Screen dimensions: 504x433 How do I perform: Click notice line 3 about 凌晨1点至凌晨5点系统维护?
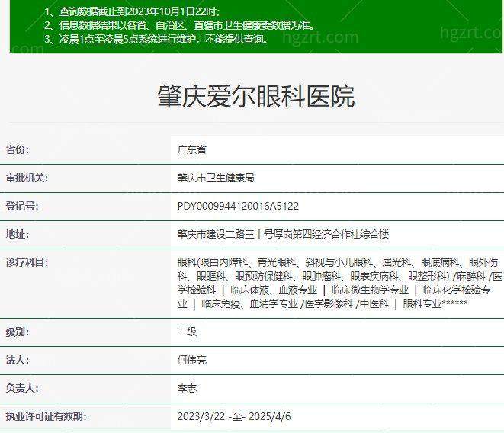156,39
